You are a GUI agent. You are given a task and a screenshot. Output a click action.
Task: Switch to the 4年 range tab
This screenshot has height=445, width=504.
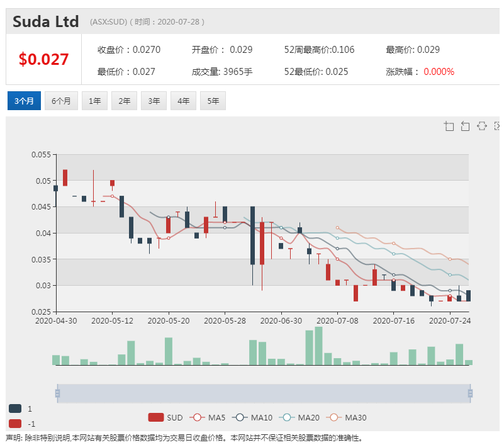[x=183, y=101]
